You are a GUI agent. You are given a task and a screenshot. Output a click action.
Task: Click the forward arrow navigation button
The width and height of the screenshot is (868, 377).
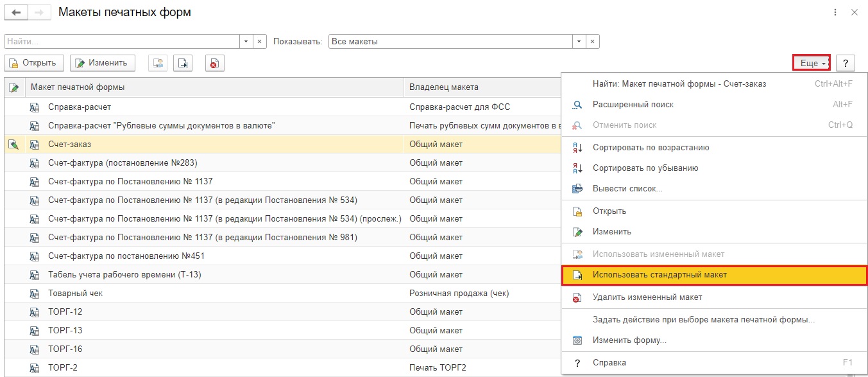point(39,12)
